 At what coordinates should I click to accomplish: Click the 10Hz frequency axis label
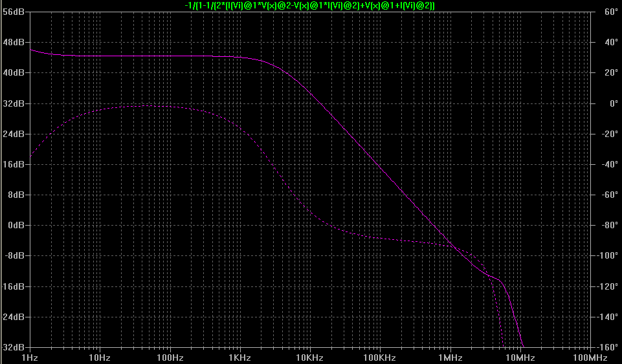tap(100, 358)
